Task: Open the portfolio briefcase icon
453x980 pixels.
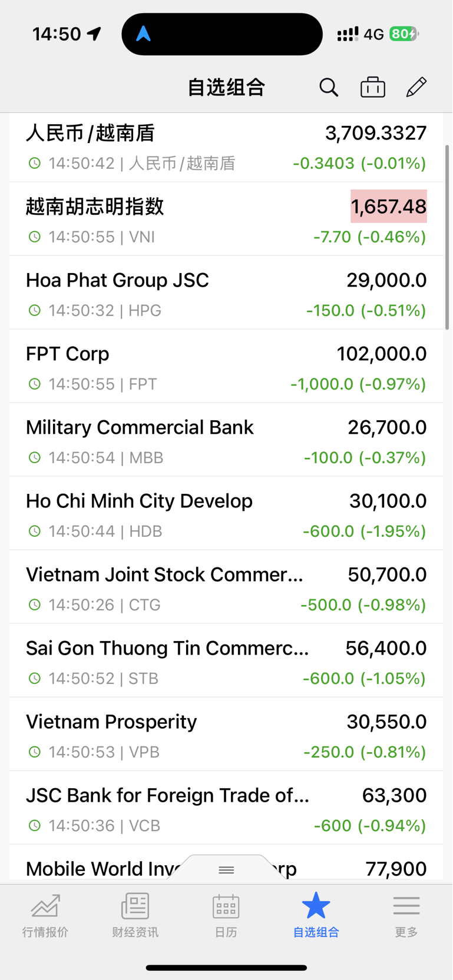Action: point(373,87)
